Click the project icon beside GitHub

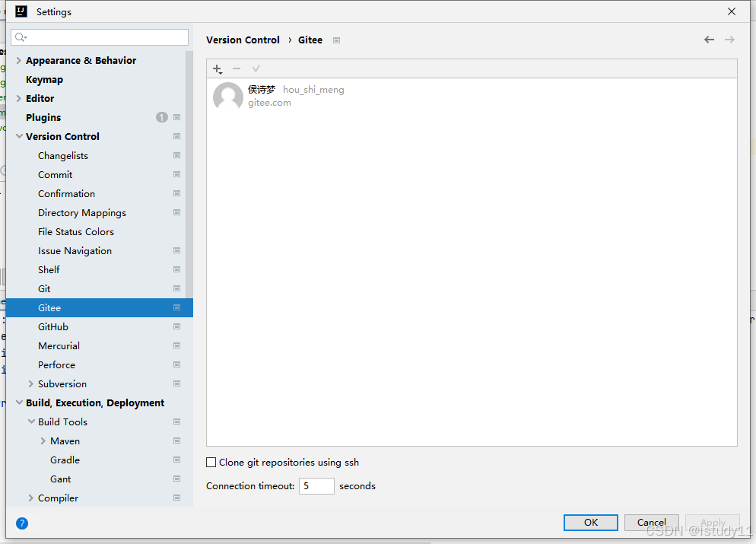coord(177,326)
